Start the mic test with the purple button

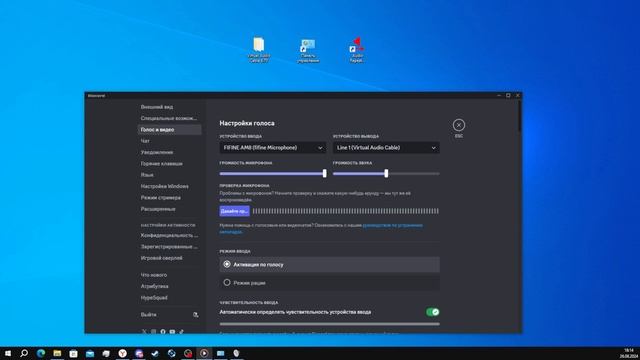click(234, 211)
